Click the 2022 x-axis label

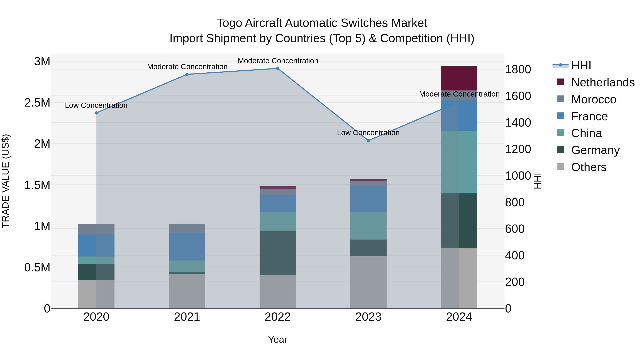pos(277,317)
